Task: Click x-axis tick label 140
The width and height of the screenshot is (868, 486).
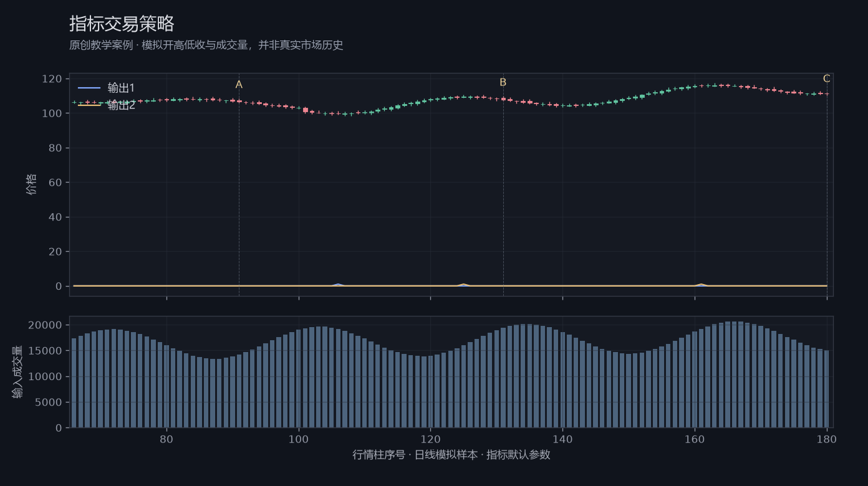Action: (x=562, y=439)
